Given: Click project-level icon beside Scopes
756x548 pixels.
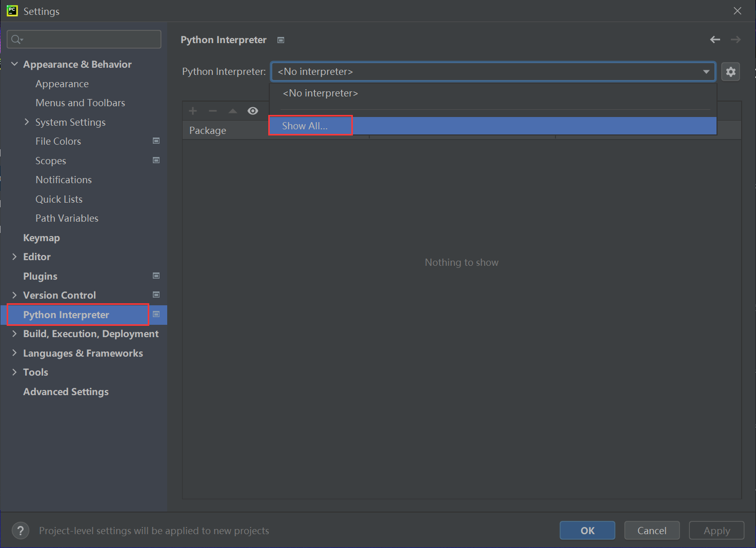Looking at the screenshot, I should 156,160.
